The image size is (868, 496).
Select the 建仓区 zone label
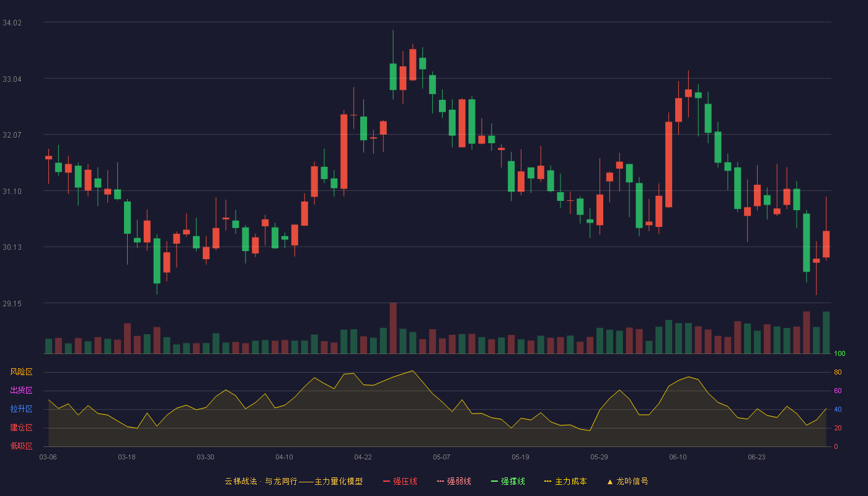coord(21,428)
